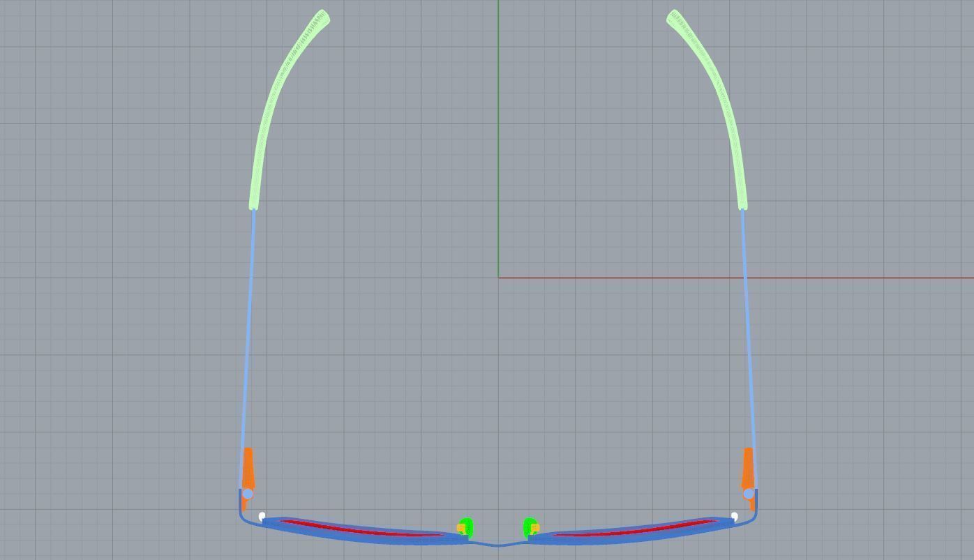Screen dimensions: 974x560
Task: Select the small white screw near right lens
Action: click(x=734, y=517)
